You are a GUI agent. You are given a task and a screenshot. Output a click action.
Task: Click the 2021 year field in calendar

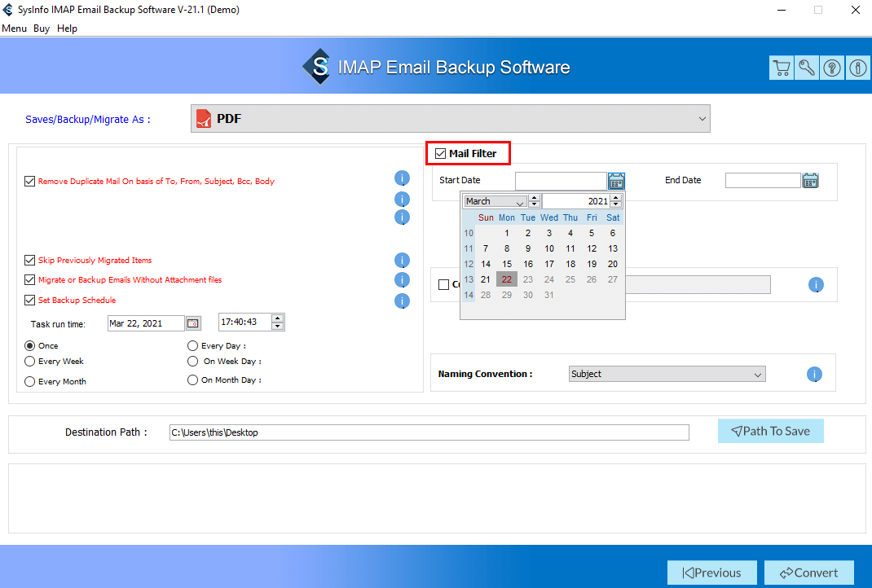(576, 201)
